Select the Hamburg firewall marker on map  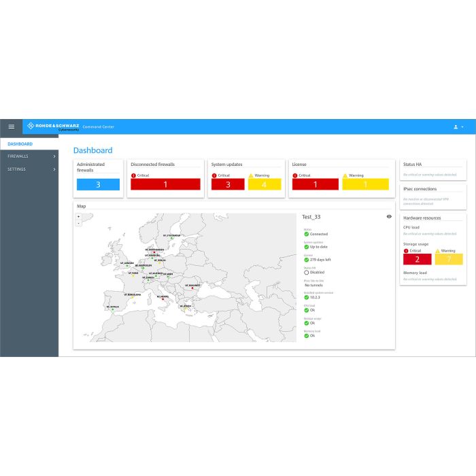(x=152, y=258)
